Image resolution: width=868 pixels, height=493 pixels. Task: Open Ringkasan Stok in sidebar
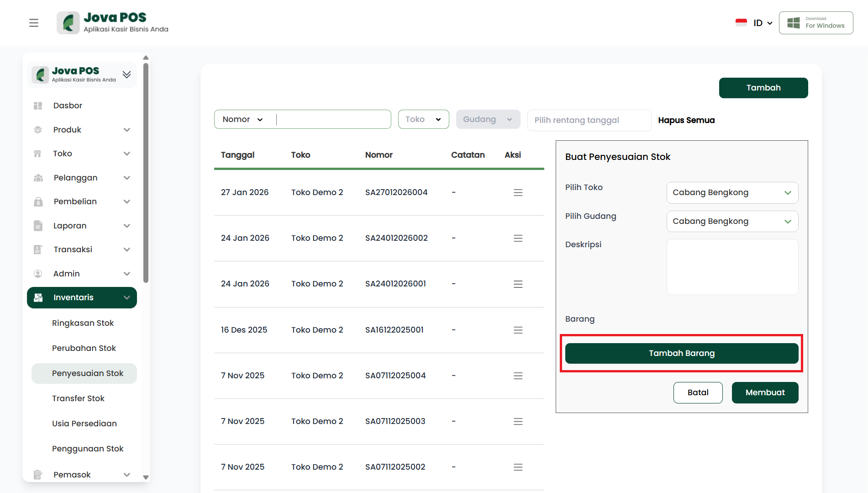[83, 323]
